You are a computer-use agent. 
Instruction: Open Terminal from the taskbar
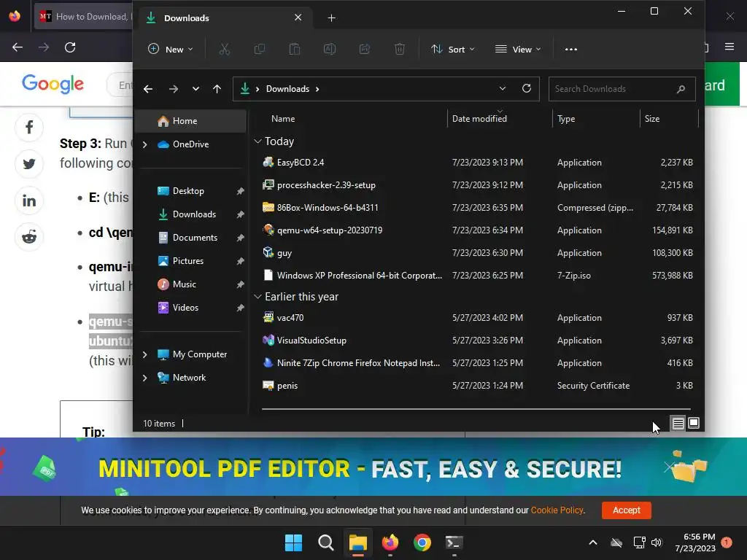pos(454,542)
